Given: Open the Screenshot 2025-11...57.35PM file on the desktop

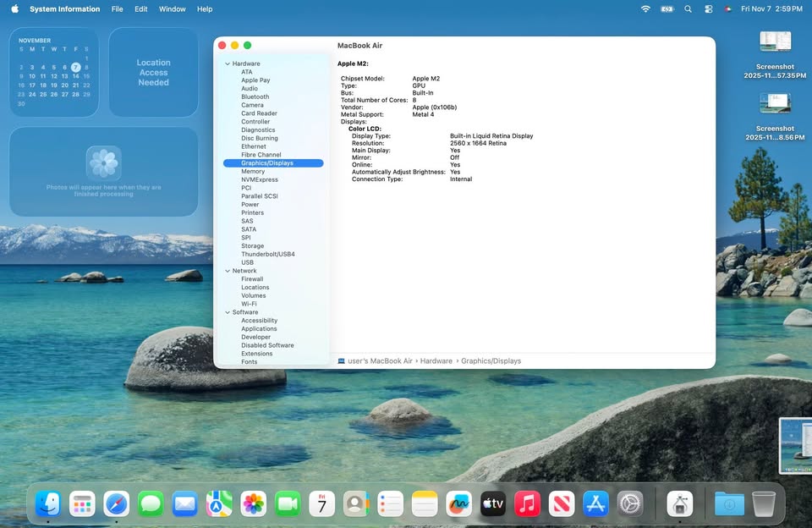Looking at the screenshot, I should pos(775,41).
